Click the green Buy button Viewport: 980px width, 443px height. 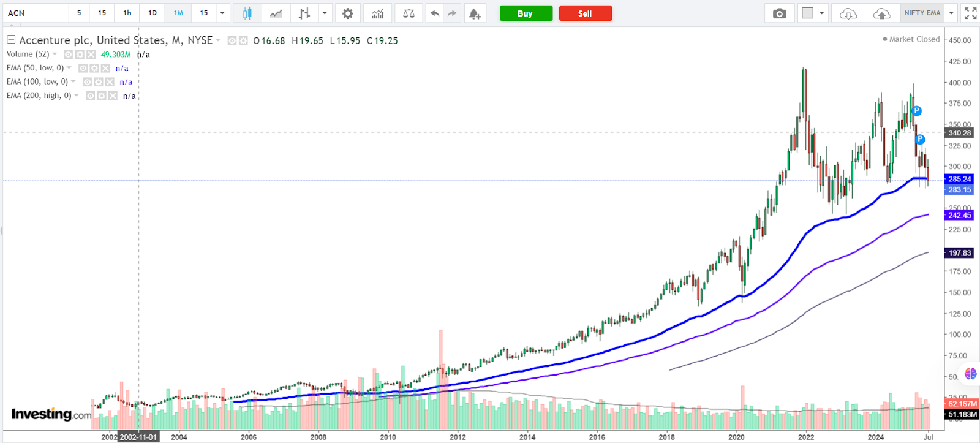[x=526, y=13]
